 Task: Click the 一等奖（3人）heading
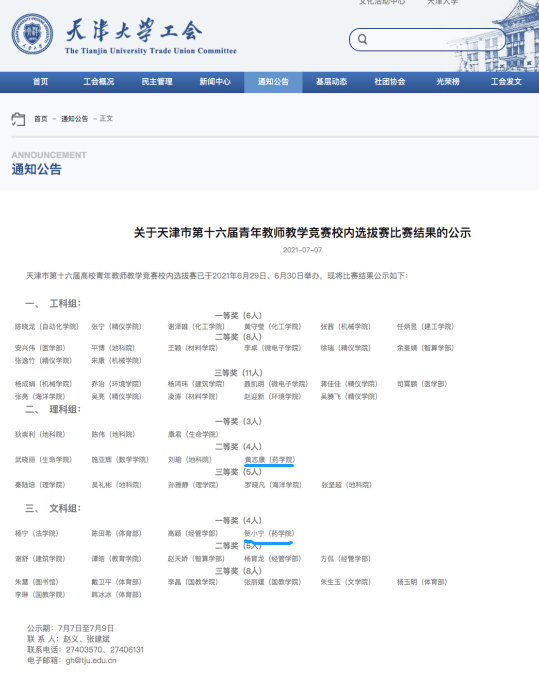238,422
